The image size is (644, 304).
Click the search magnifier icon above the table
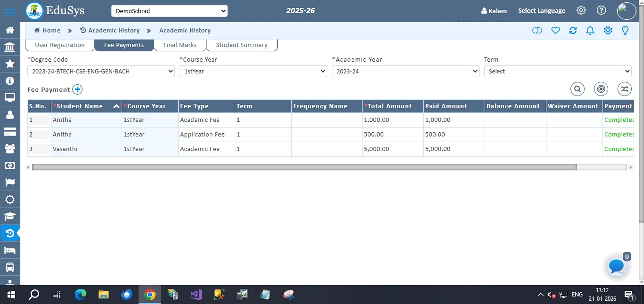click(x=577, y=89)
